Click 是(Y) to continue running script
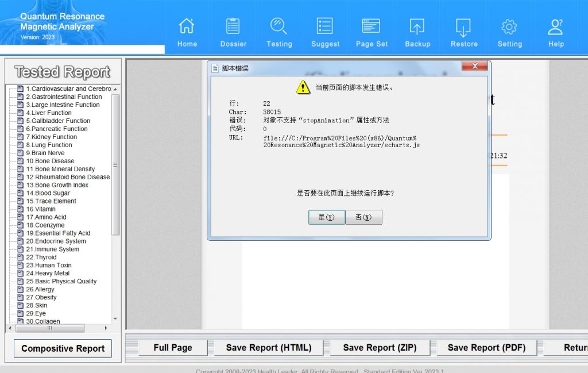 tap(327, 217)
